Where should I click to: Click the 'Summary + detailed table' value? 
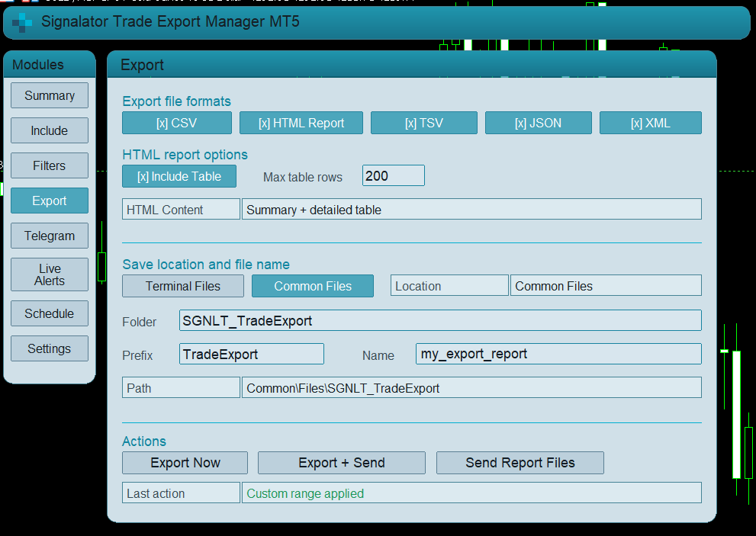click(314, 210)
